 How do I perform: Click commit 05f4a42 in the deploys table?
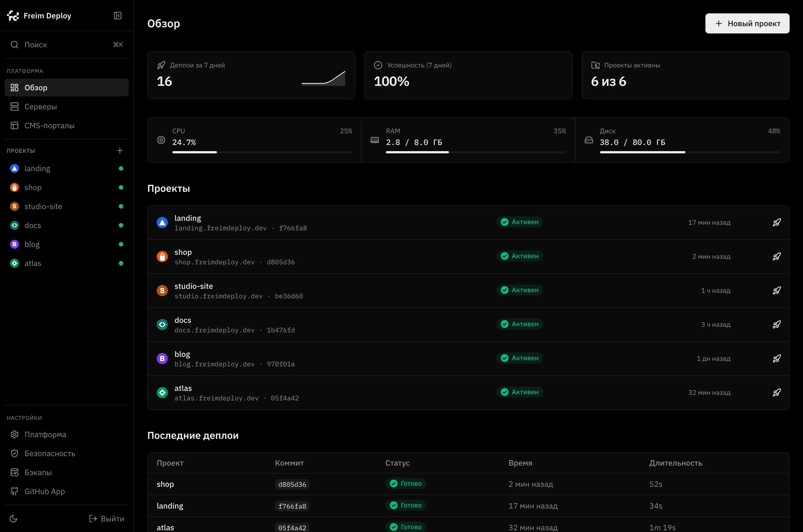click(292, 528)
